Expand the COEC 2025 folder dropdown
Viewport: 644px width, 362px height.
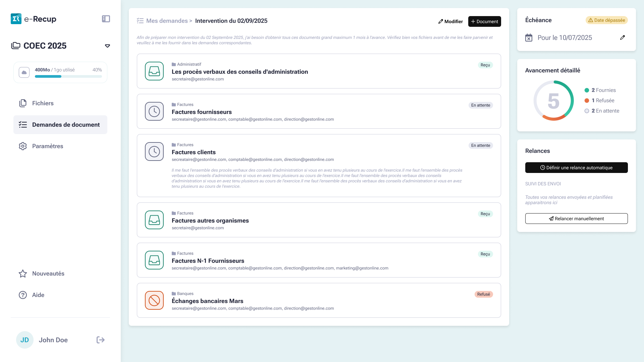[107, 46]
